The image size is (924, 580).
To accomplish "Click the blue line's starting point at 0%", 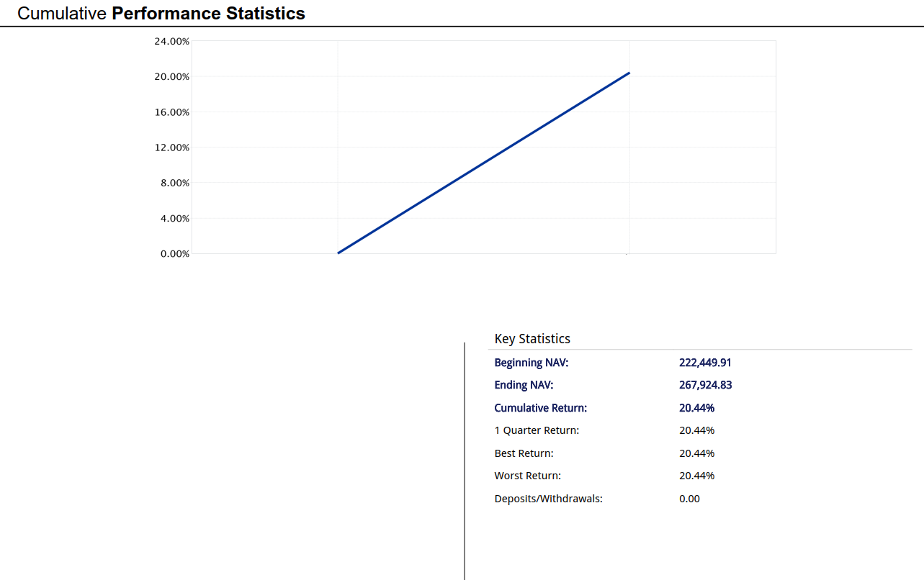I will tap(338, 253).
